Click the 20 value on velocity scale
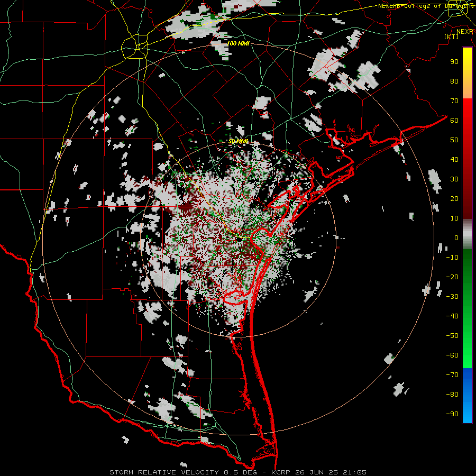Viewport: 476px width, 476px height. tap(454, 199)
